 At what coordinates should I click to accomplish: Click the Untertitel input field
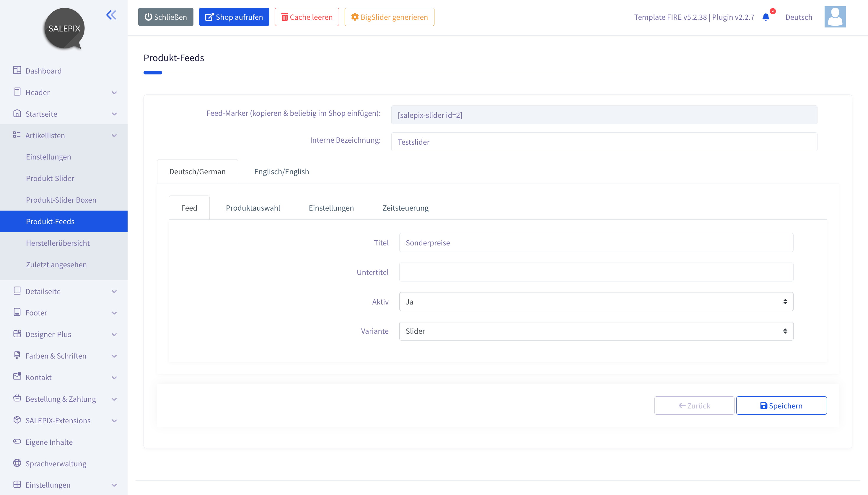pyautogui.click(x=596, y=272)
